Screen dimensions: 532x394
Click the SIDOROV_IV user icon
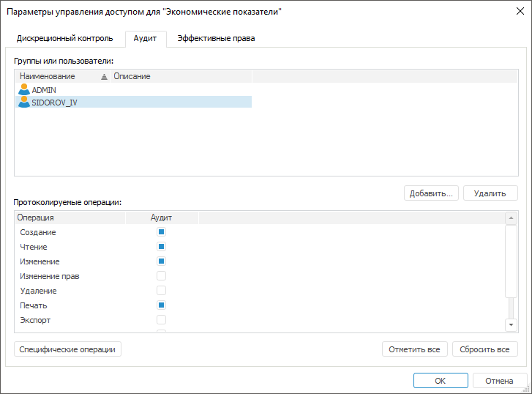coord(24,103)
